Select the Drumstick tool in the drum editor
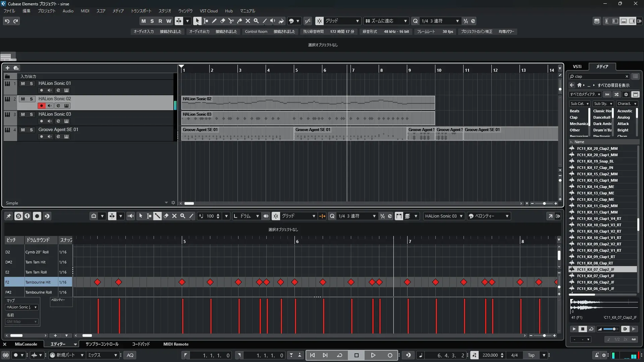This screenshot has height=362, width=644. point(157,216)
